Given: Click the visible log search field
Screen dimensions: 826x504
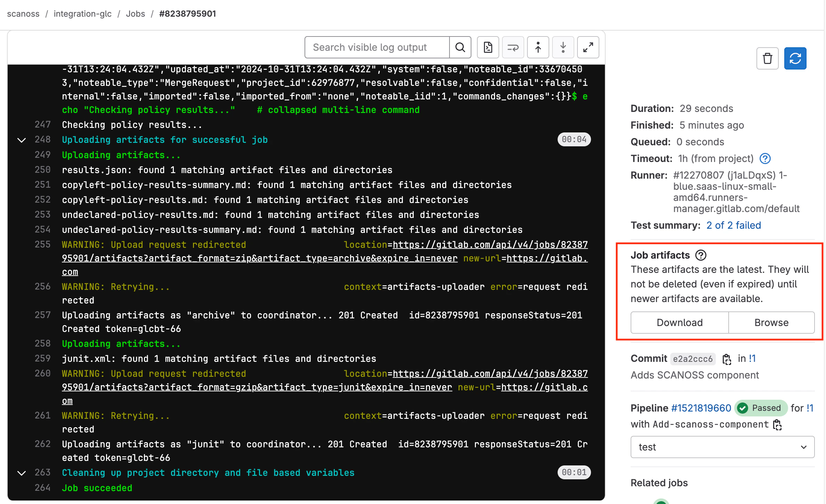Looking at the screenshot, I should tap(375, 47).
